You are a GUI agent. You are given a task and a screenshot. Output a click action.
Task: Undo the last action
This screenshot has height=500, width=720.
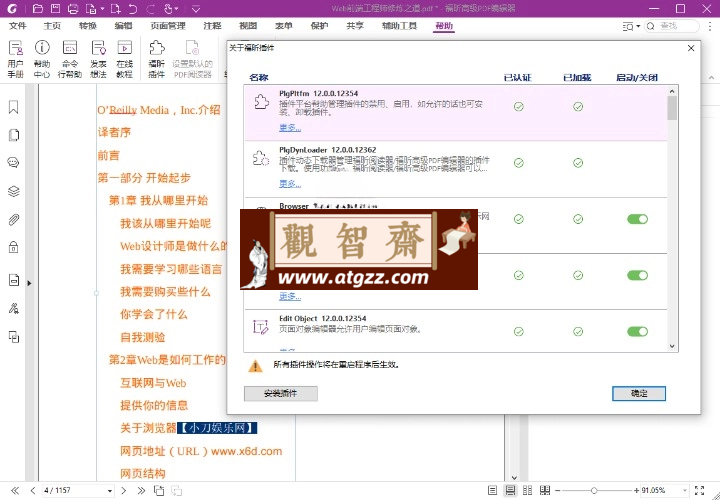[x=133, y=9]
